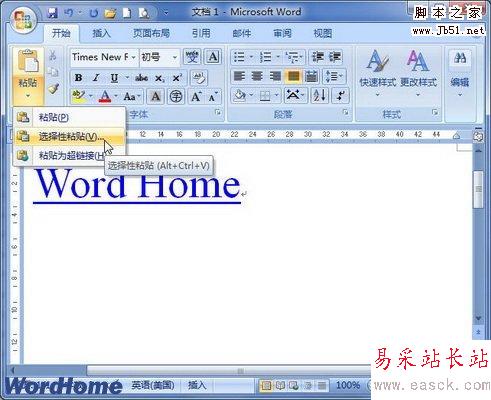
Task: Switch to the 引用 tab
Action: [x=201, y=33]
